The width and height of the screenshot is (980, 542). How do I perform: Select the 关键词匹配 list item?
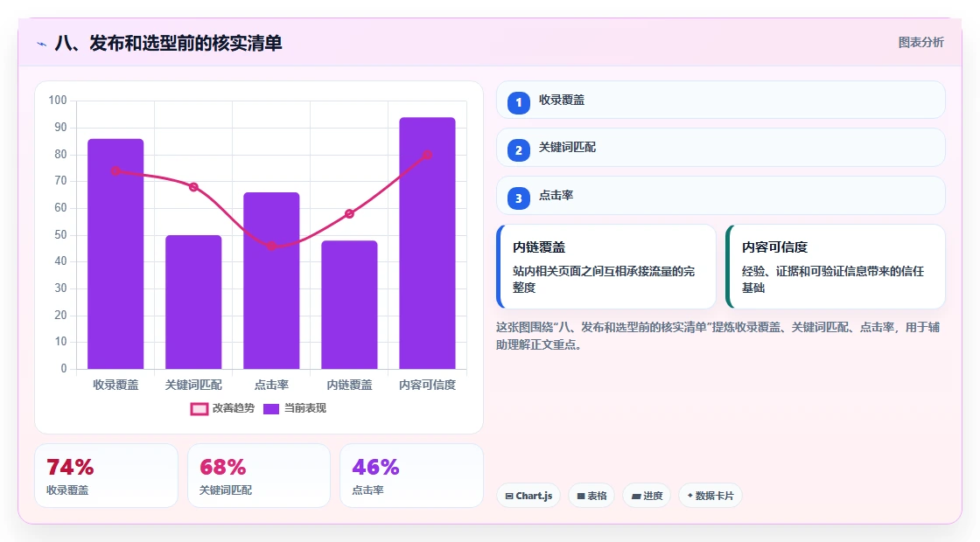pyautogui.click(x=721, y=148)
